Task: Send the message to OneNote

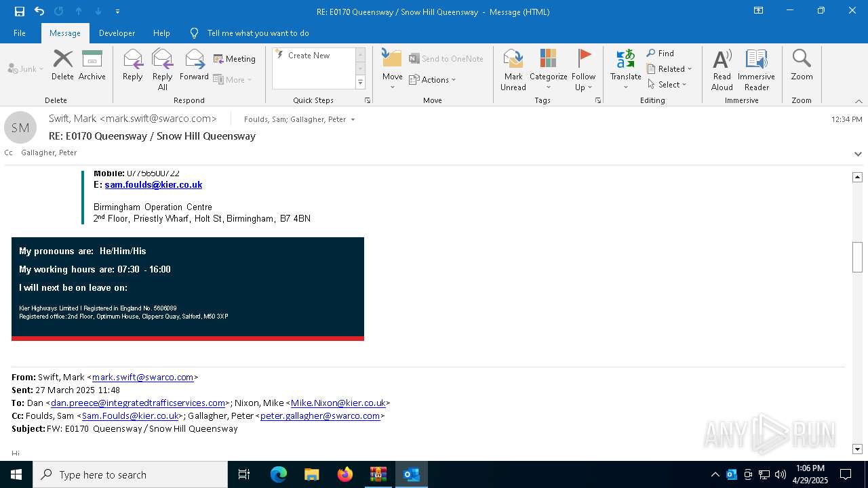Action: pyautogui.click(x=446, y=59)
